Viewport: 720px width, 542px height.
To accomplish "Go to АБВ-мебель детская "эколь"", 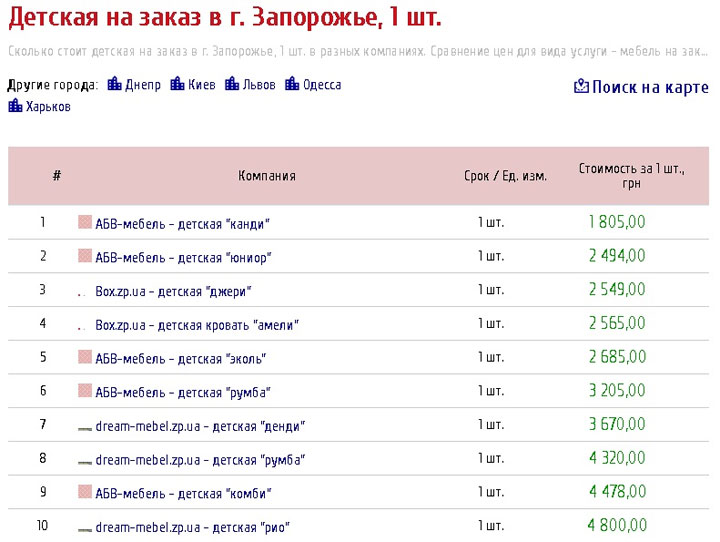I will 181,358.
